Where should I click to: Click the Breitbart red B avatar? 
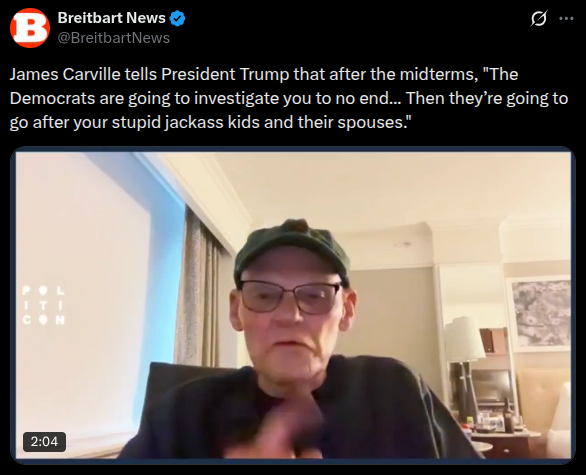click(x=30, y=28)
